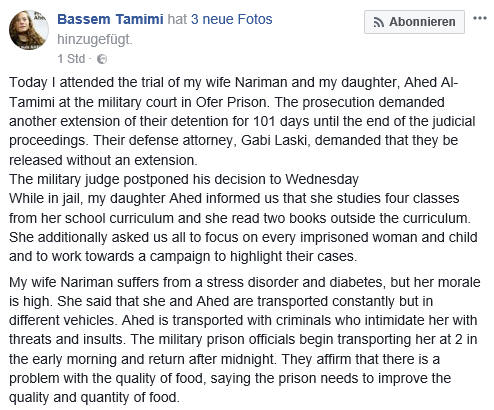
Task: Click the line starting 'While in jail, my daughter'
Action: pos(234,199)
